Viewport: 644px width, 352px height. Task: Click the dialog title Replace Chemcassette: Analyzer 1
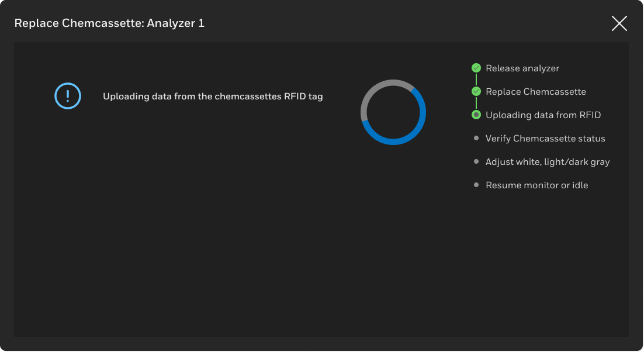(x=109, y=23)
